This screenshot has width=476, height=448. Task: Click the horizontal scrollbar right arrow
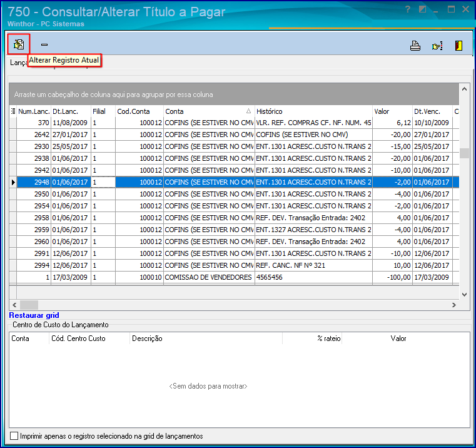[454, 305]
